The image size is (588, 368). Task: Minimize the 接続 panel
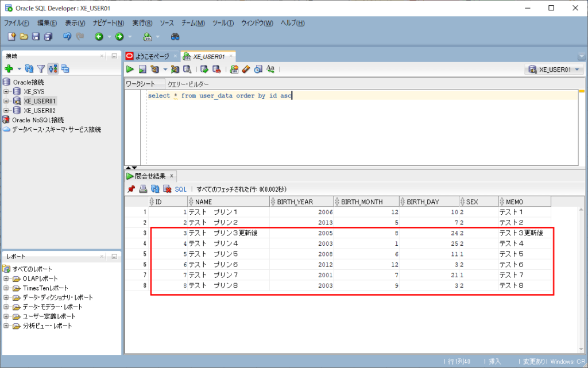coord(114,56)
